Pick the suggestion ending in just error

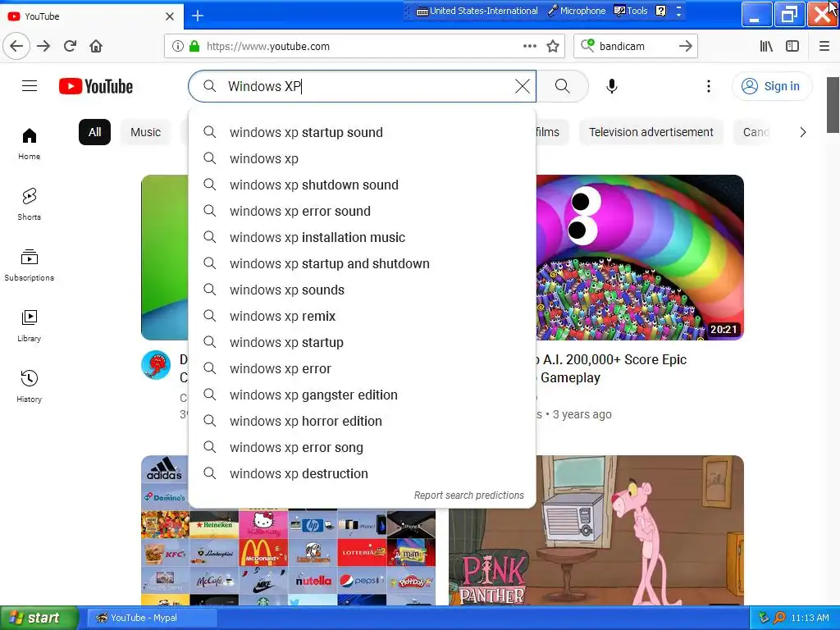(362, 368)
